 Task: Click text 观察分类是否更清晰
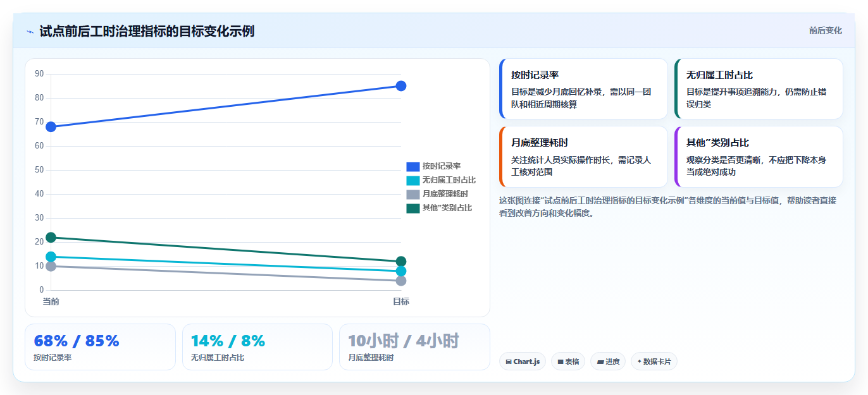(724, 160)
